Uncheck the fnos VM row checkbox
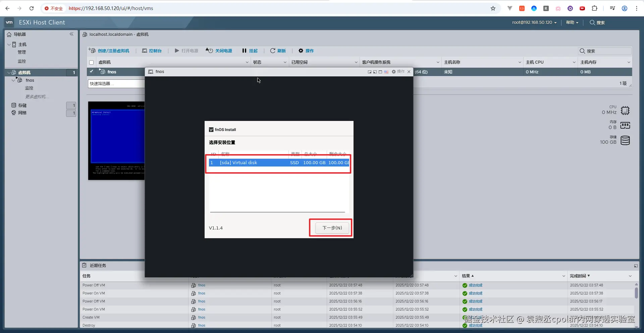Viewport: 644px width, 333px height. 91,72
